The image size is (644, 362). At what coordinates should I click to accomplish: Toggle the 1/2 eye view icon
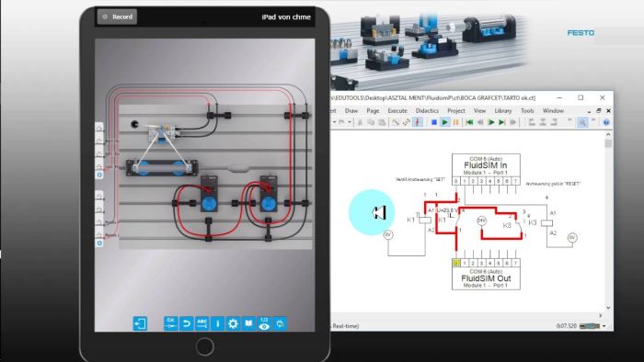pyautogui.click(x=264, y=323)
